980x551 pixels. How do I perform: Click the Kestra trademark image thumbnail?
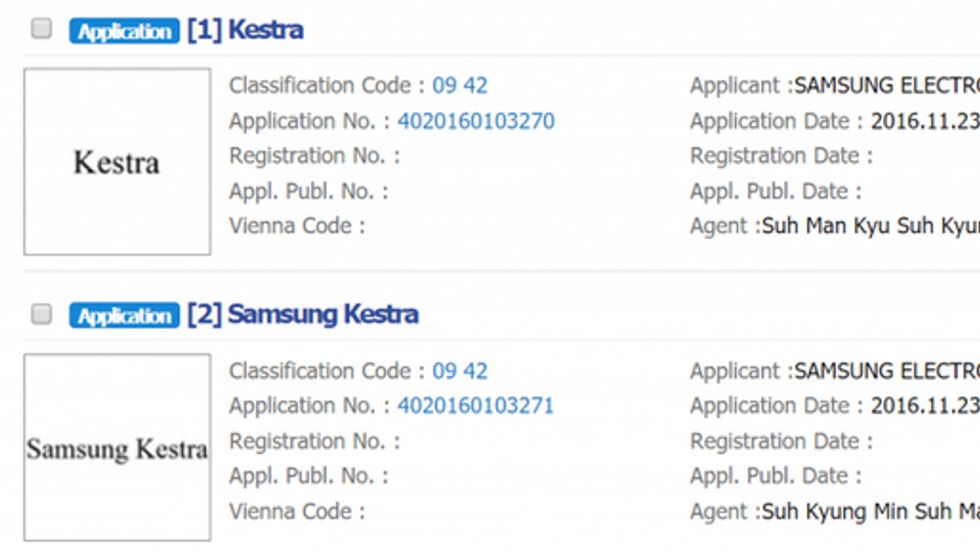pyautogui.click(x=118, y=162)
